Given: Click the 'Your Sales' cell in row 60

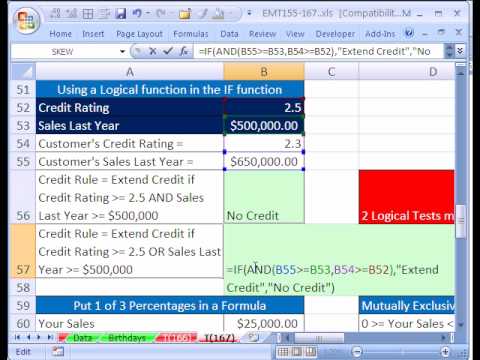Looking at the screenshot, I should pos(130,323).
